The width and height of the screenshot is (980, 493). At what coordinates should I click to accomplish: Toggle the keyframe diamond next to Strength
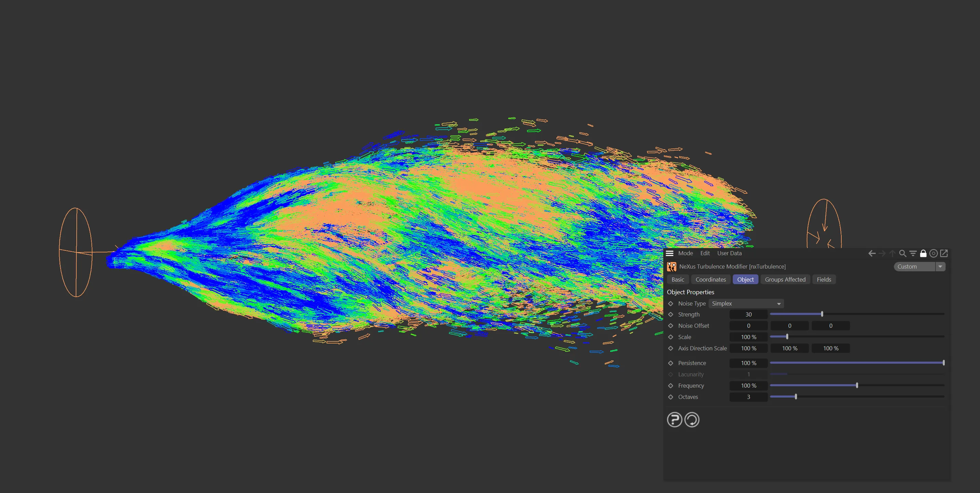point(671,314)
